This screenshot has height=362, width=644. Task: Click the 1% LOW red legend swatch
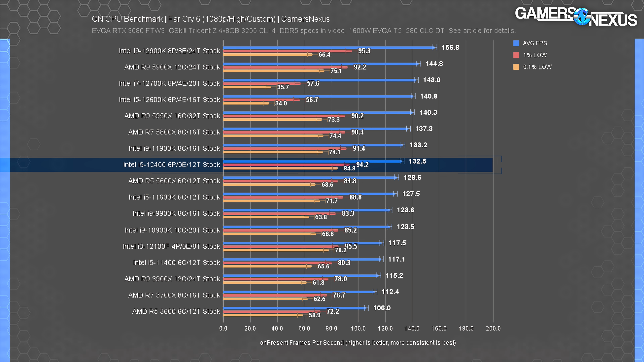coord(516,55)
